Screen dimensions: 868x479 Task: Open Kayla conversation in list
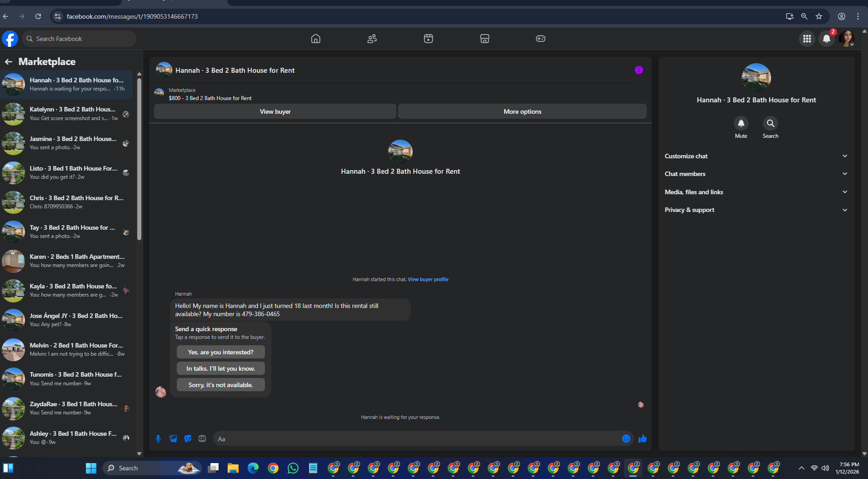(x=67, y=291)
